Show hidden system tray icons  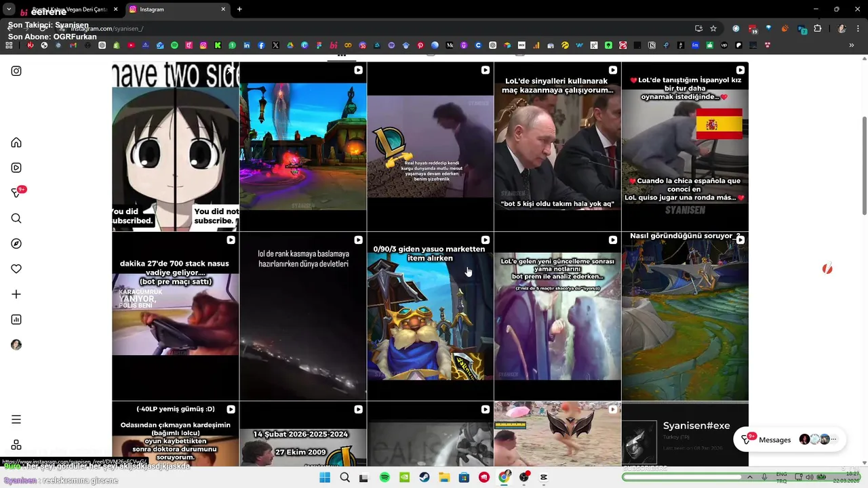(x=750, y=477)
